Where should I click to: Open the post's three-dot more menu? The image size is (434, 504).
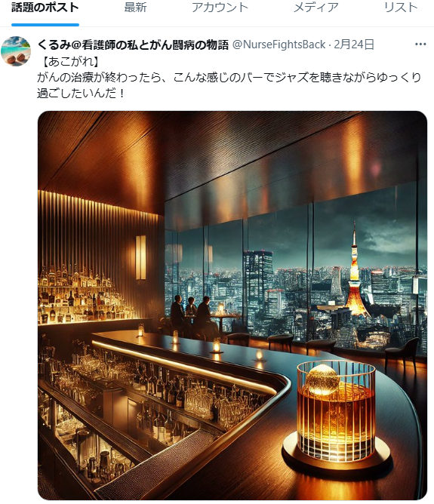click(420, 45)
